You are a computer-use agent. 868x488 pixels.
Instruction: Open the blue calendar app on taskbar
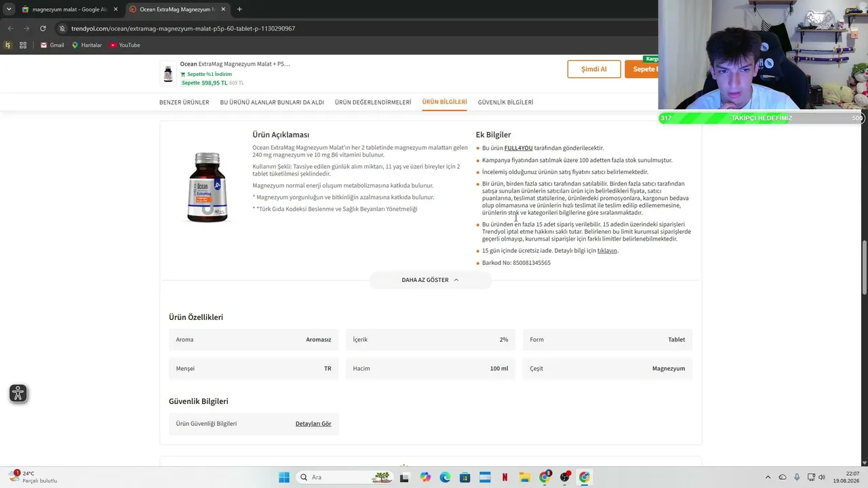(x=485, y=477)
